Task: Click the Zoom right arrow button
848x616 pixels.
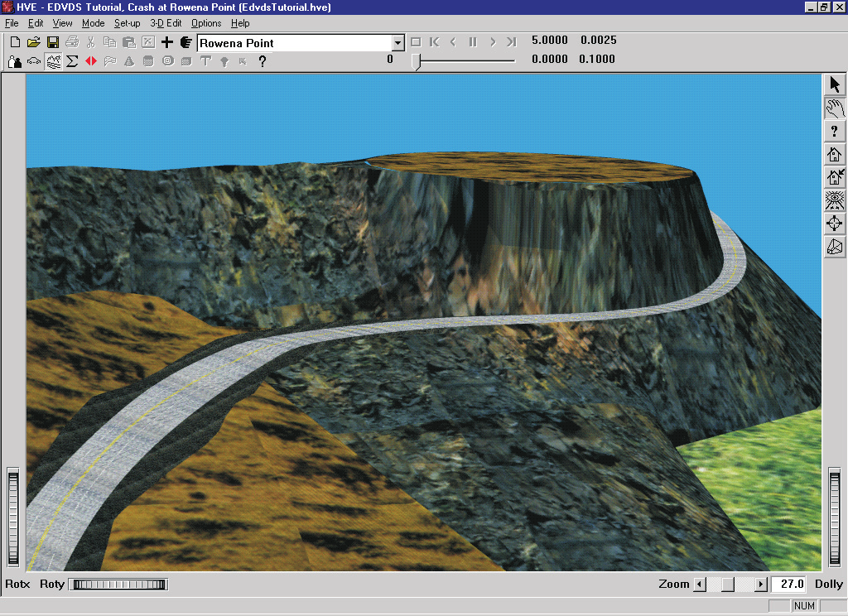Action: tap(761, 584)
